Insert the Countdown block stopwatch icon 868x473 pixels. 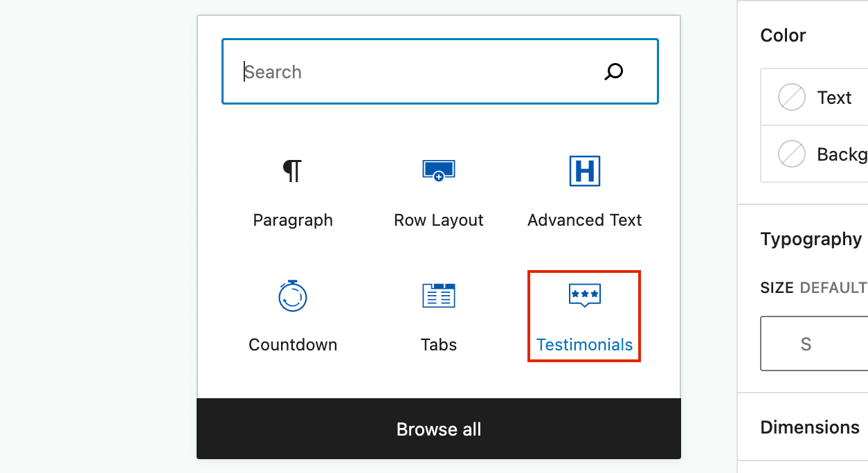pyautogui.click(x=292, y=296)
